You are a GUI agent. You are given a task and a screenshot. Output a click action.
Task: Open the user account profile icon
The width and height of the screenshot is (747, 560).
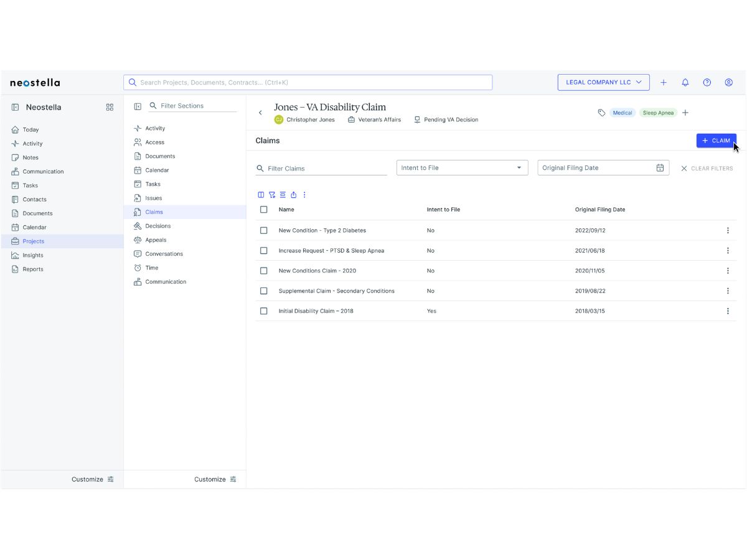click(x=729, y=82)
